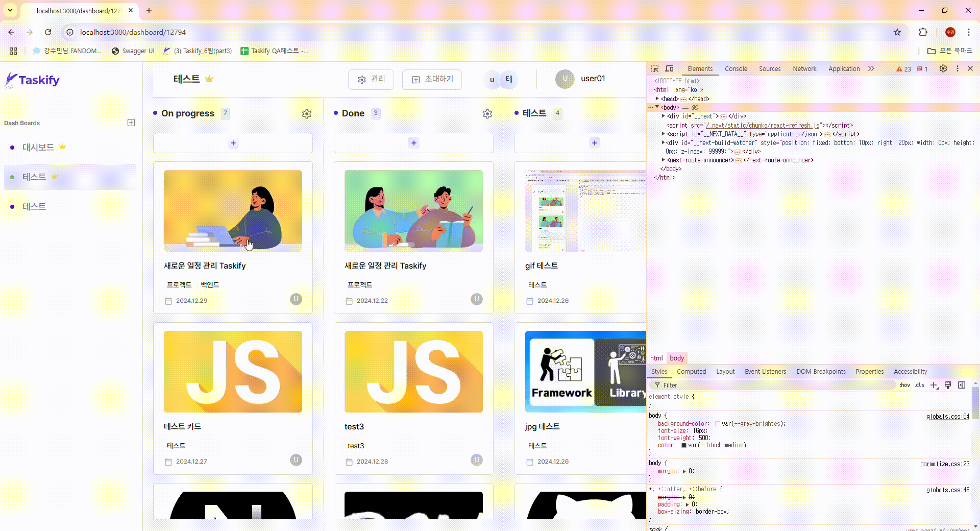980x531 pixels.
Task: Toggle the :hov element state panel
Action: click(x=904, y=385)
